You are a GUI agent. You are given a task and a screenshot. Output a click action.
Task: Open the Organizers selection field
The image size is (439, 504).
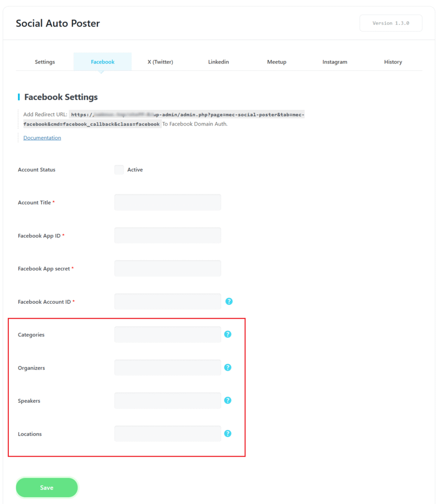point(168,368)
